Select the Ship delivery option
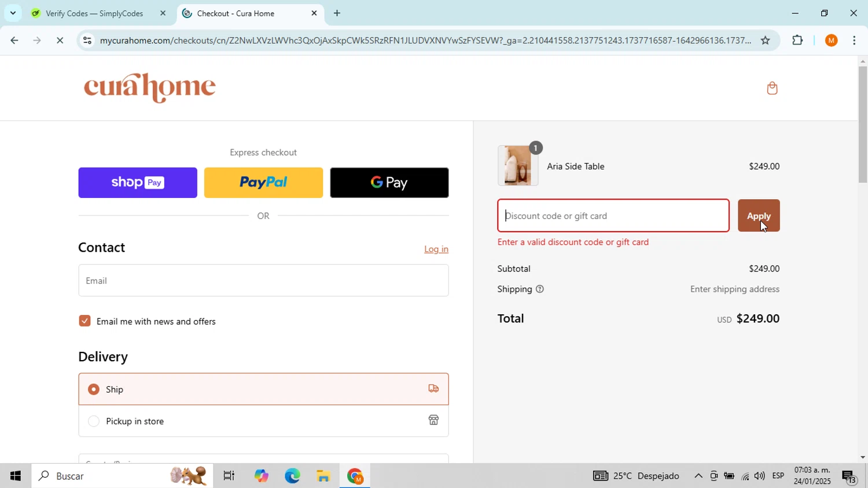Viewport: 868px width, 488px height. pos(263,389)
